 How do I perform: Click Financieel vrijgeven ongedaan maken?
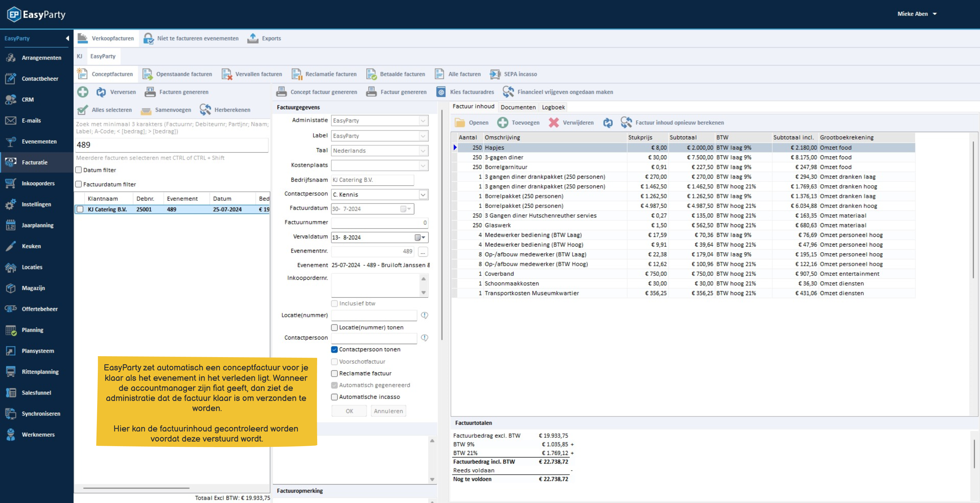point(558,92)
